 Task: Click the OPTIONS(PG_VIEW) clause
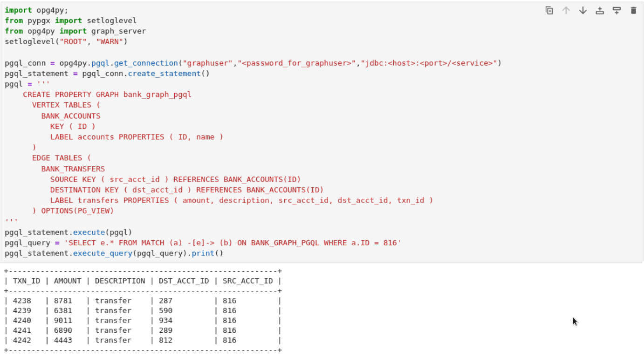click(x=77, y=211)
